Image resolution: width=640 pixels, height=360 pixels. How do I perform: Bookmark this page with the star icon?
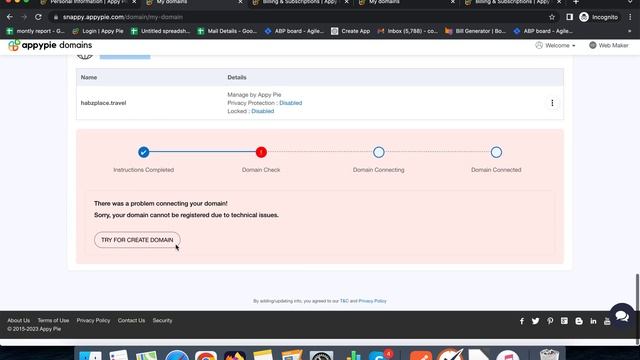click(552, 17)
